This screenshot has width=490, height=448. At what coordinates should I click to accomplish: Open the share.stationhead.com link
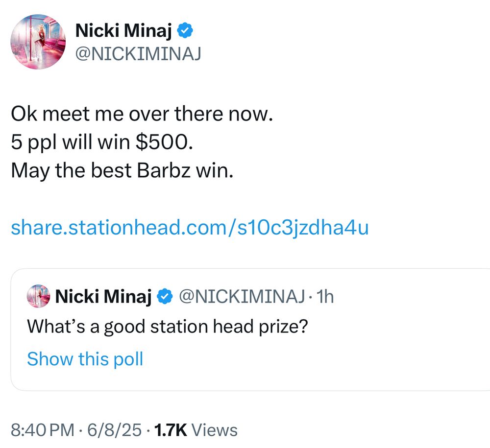190,227
